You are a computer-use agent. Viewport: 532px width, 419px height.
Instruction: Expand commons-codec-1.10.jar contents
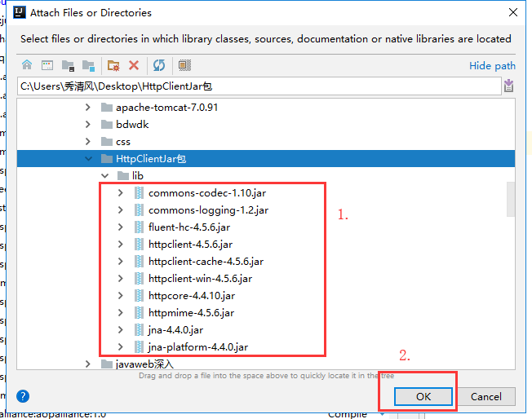pyautogui.click(x=121, y=193)
